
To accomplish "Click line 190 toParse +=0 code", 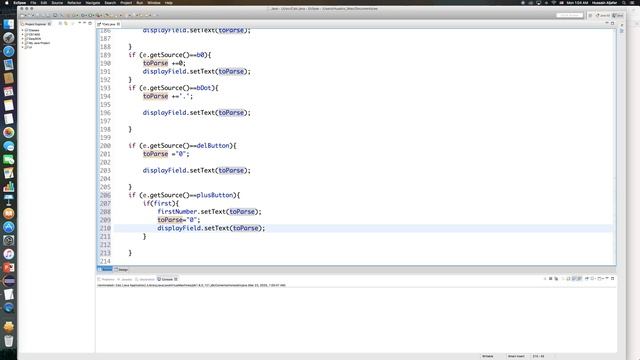I will [x=164, y=63].
